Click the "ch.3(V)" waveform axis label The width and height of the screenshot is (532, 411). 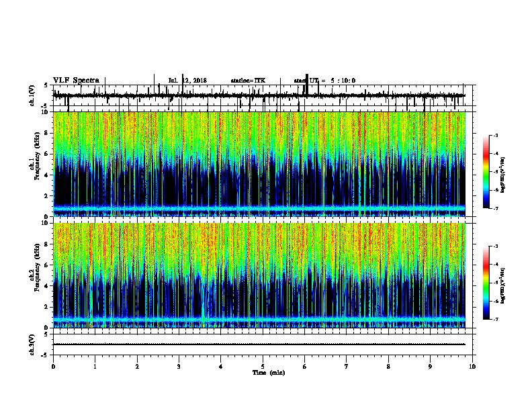(32, 345)
